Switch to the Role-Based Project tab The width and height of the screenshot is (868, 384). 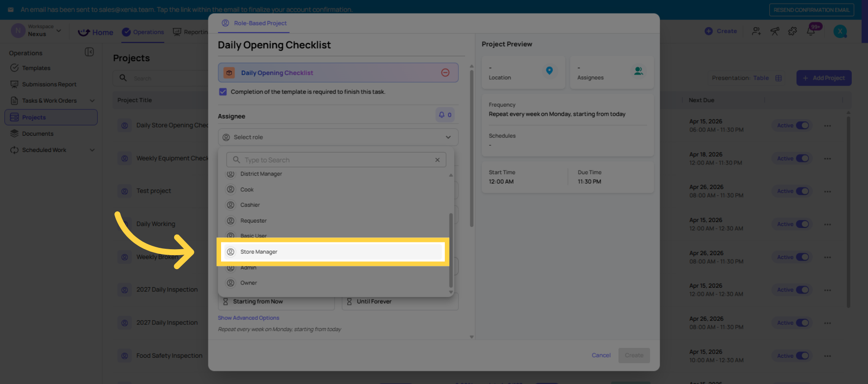coord(254,23)
